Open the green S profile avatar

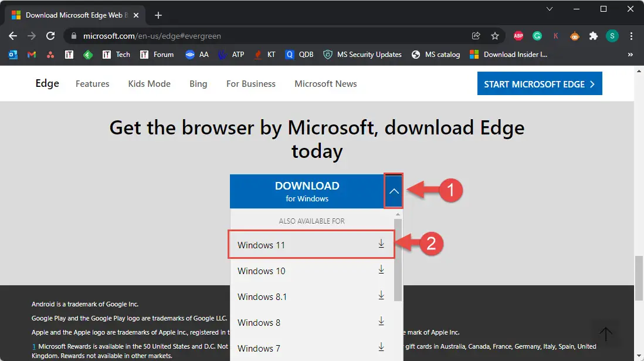(x=612, y=36)
